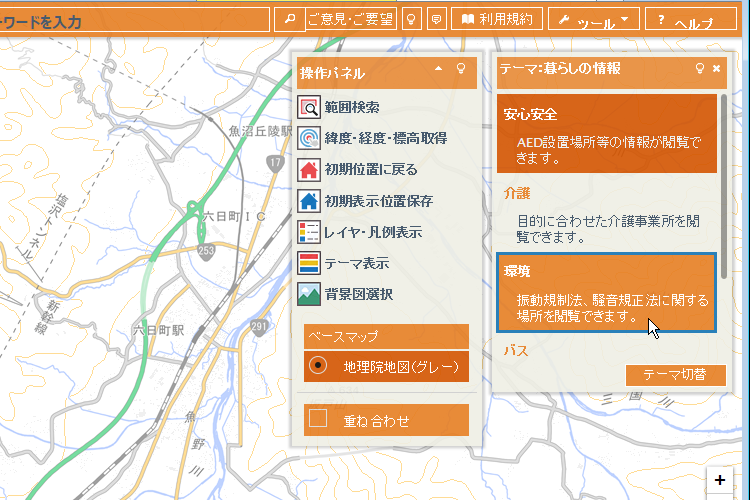
Task: Select the 介護 theme
Action: [x=607, y=213]
